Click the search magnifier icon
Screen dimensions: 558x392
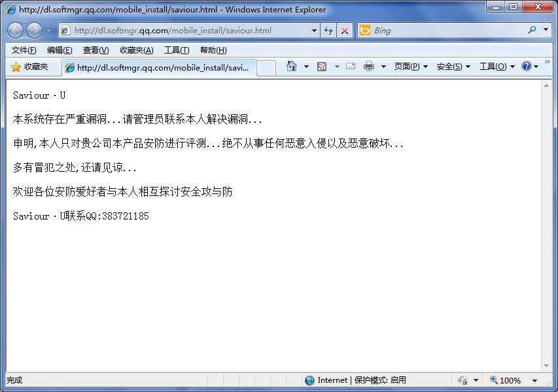pos(532,30)
